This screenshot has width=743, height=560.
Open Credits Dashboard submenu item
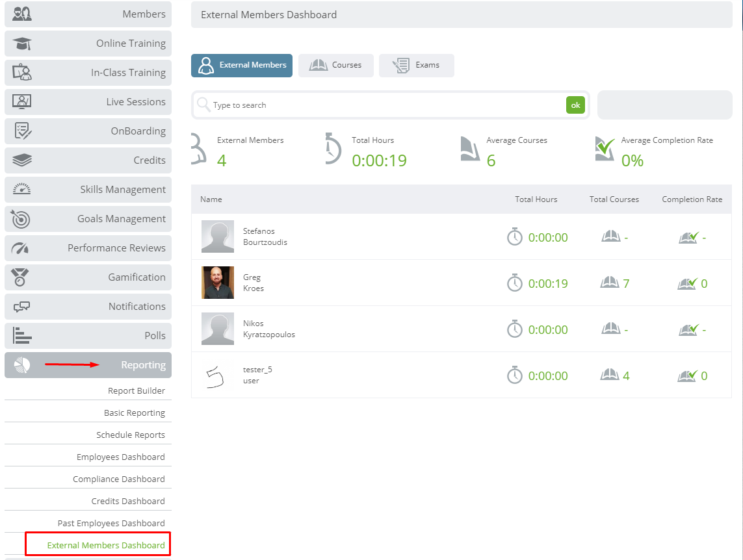pos(128,501)
